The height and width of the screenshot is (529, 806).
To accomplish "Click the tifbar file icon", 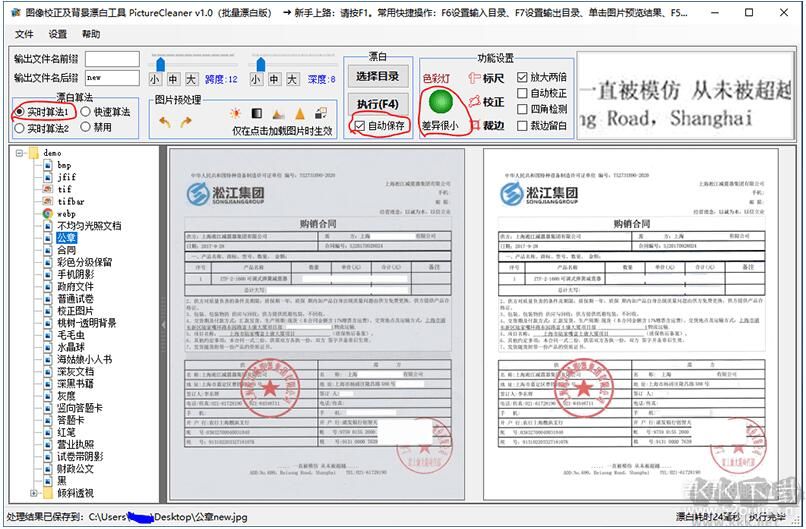I will (47, 201).
